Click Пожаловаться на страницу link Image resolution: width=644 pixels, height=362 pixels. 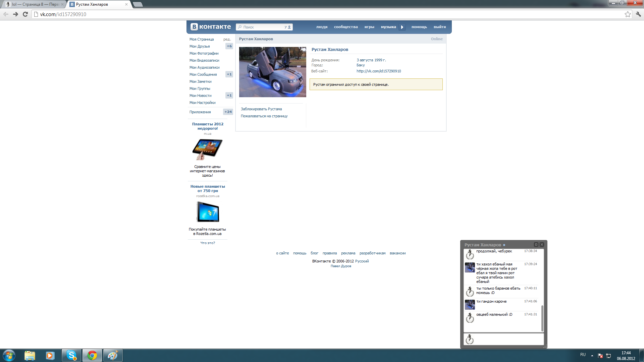(x=264, y=116)
